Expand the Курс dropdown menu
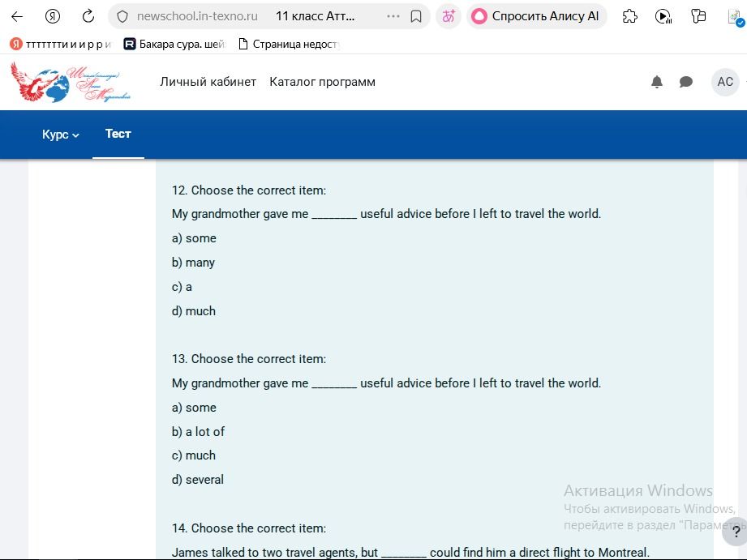747x560 pixels. point(61,135)
